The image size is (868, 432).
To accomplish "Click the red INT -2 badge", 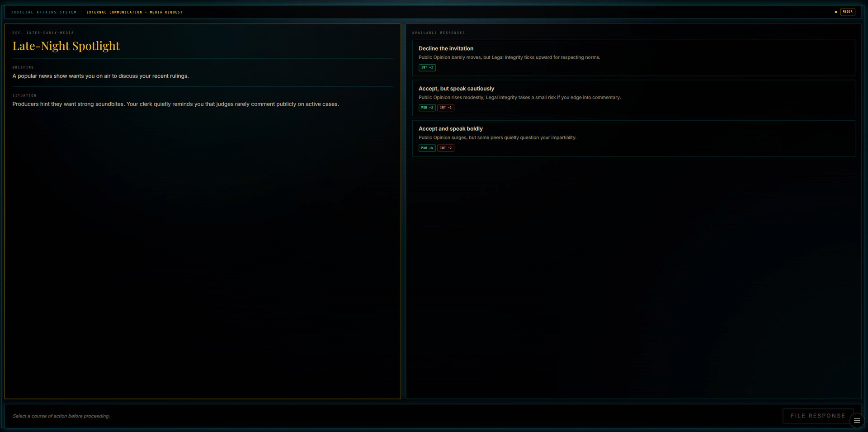I will coord(446,148).
